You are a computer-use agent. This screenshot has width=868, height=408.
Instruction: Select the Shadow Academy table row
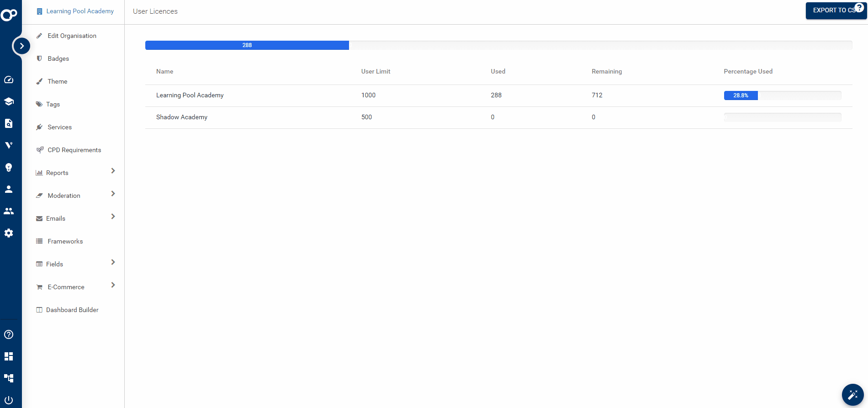pos(498,117)
